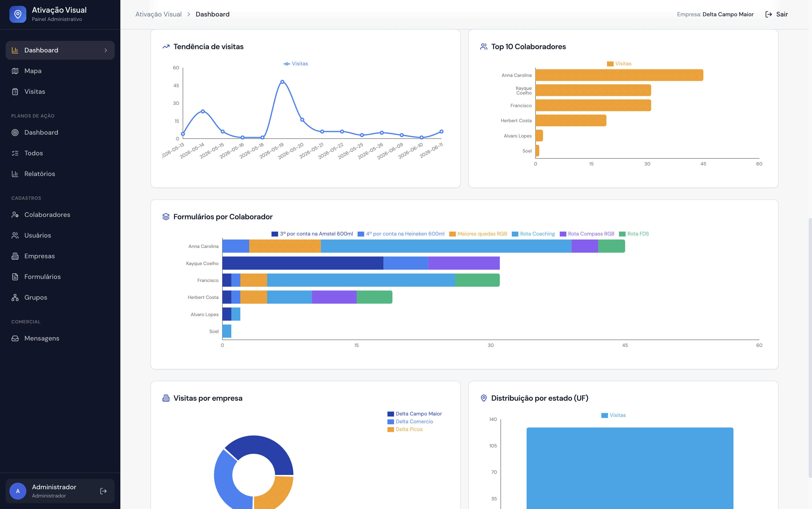Select the Empresas building icon in sidebar

15,256
